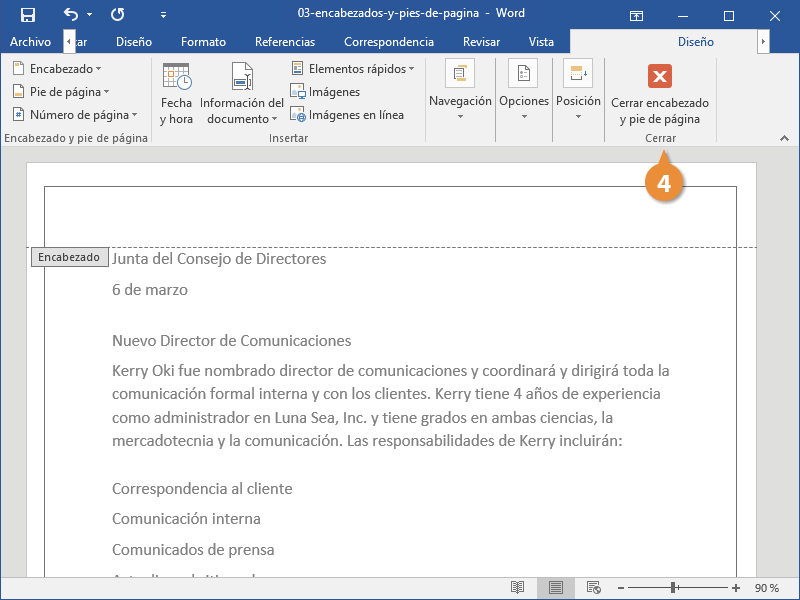The image size is (800, 600).
Task: Click the Save icon in title bar
Action: click(28, 15)
